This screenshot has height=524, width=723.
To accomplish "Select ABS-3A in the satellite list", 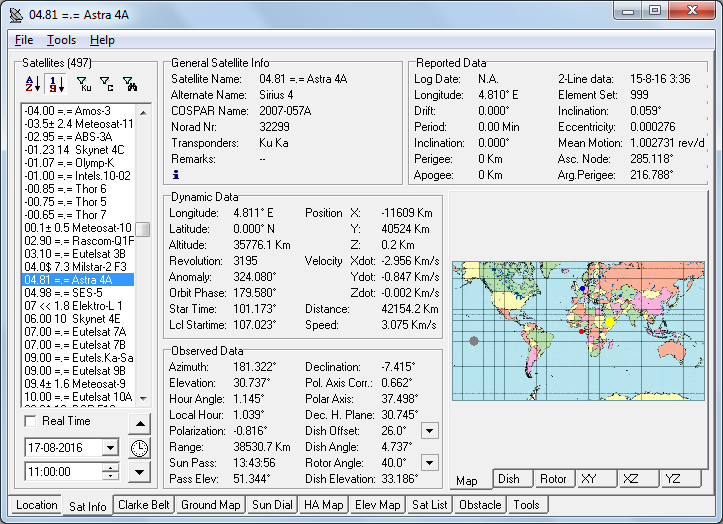I will coord(78,137).
